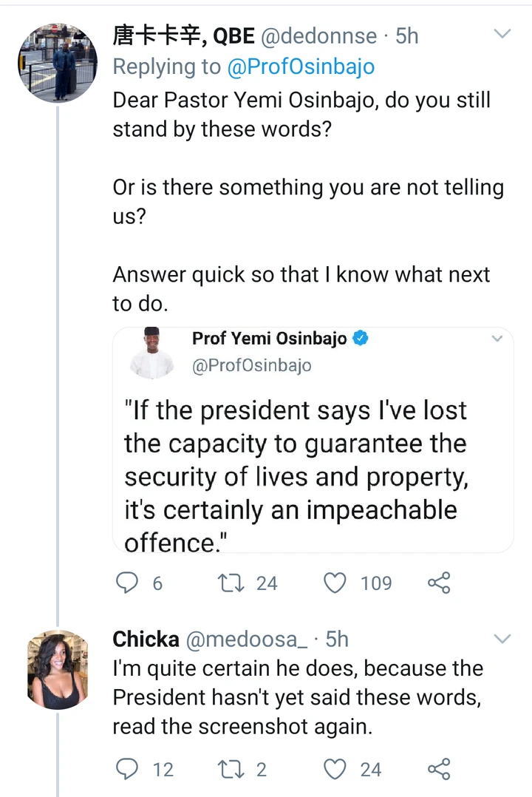Open the quoted Osinbajo tweet text
Viewport: 532px width, 797px height.
(296, 475)
